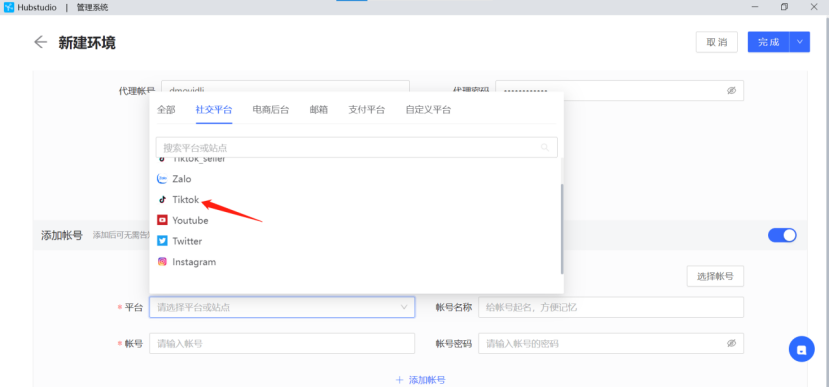Focus the 帐号 input field
The height and width of the screenshot is (388, 830).
(282, 344)
